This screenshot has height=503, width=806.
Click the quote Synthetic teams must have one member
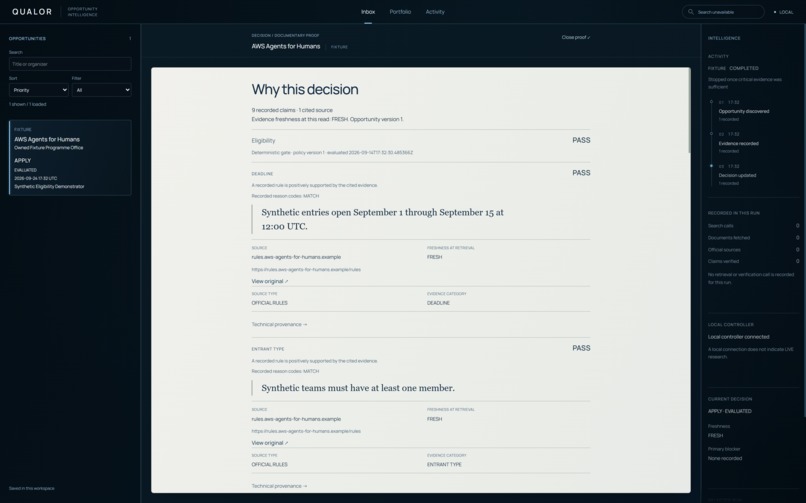358,388
